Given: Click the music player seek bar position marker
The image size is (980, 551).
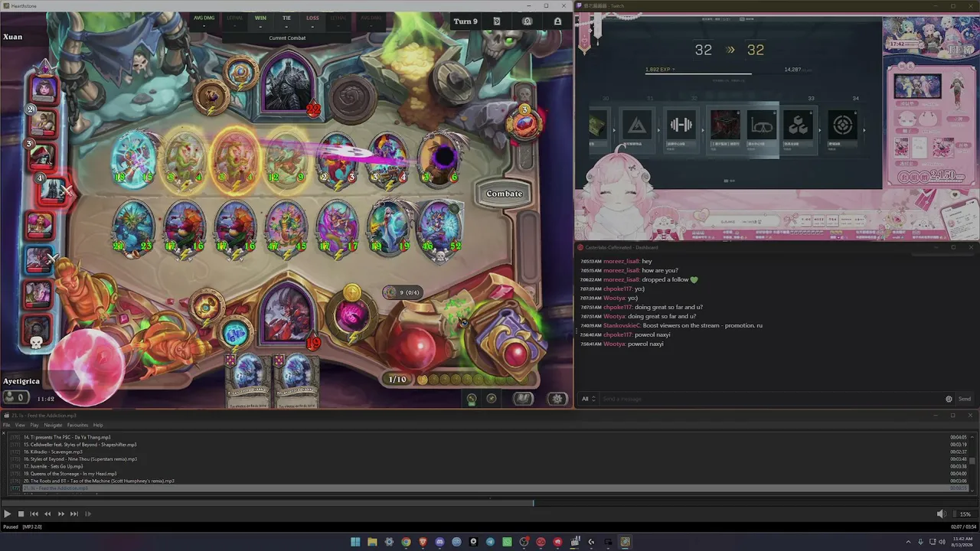Looking at the screenshot, I should [534, 503].
